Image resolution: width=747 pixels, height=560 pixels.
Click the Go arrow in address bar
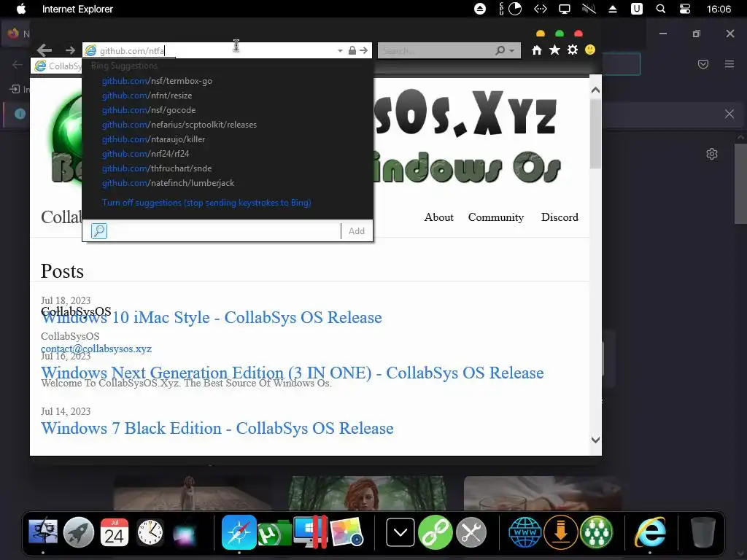pos(364,50)
